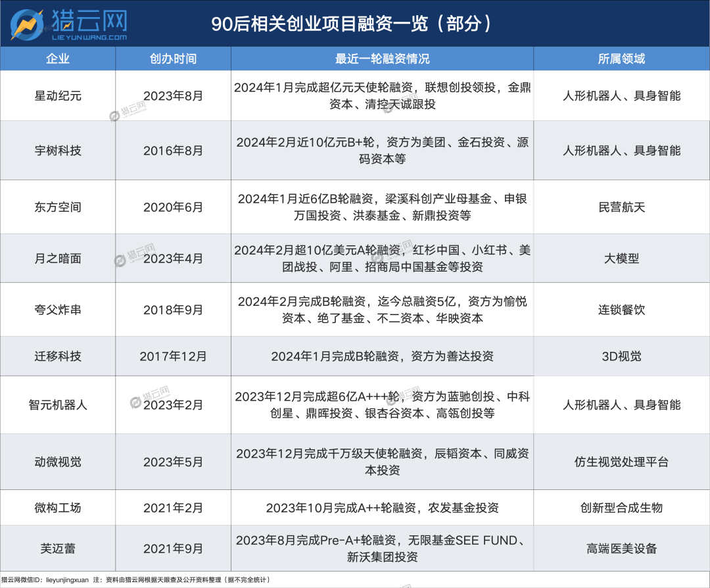
Task: Select the 企业 column header
Action: 58,59
